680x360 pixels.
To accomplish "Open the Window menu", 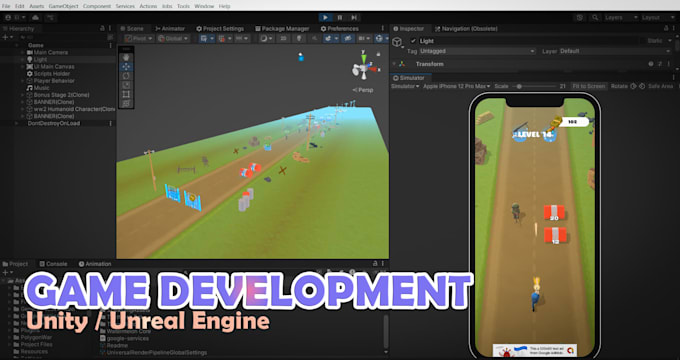I will pyautogui.click(x=204, y=6).
